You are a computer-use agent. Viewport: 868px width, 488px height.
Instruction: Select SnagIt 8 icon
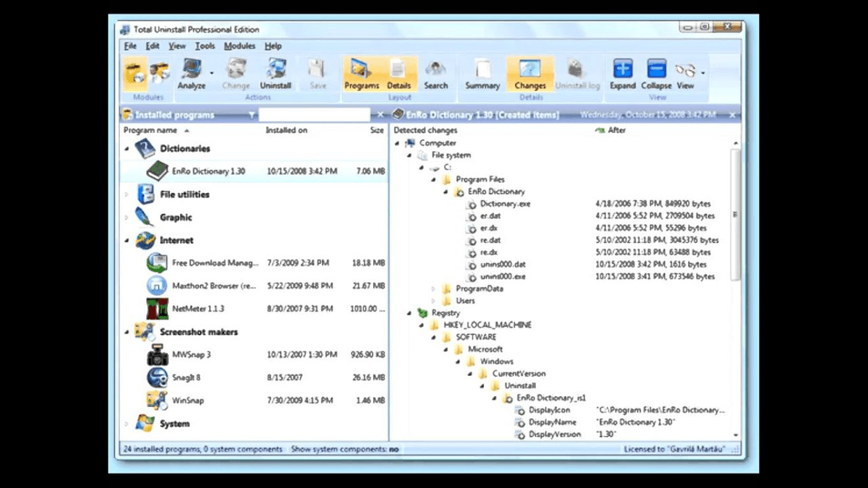(157, 377)
